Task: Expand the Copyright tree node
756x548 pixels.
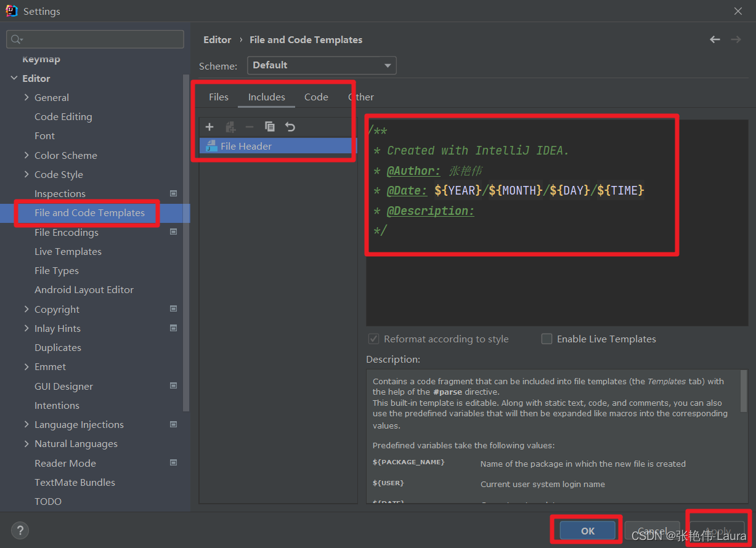Action: 26,309
